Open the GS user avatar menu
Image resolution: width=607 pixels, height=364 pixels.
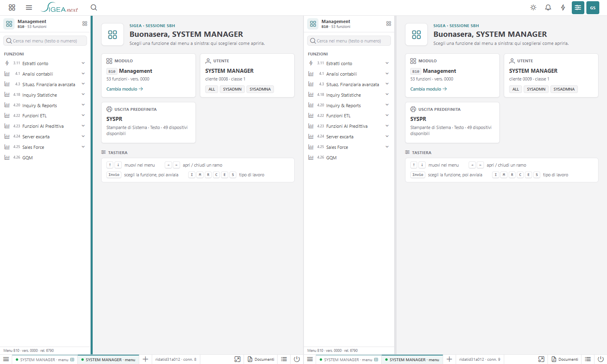pos(593,7)
